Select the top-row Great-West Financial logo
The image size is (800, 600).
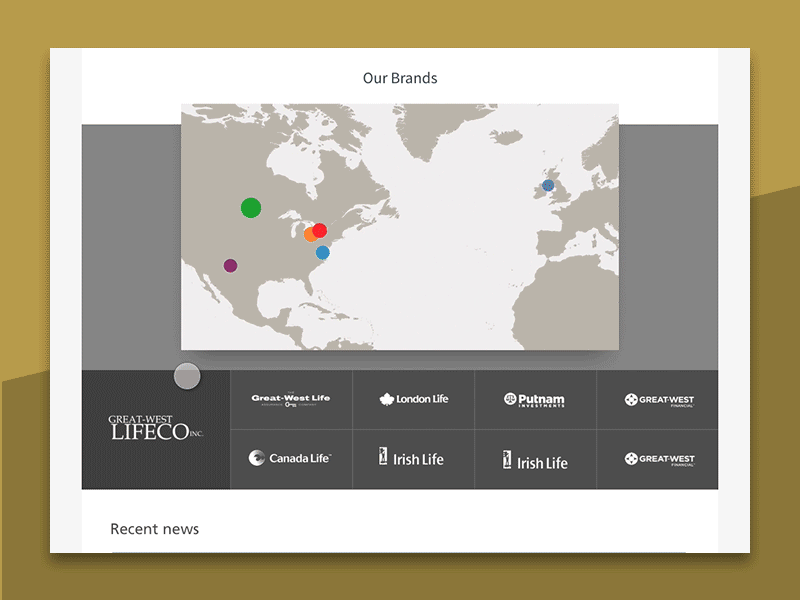658,400
